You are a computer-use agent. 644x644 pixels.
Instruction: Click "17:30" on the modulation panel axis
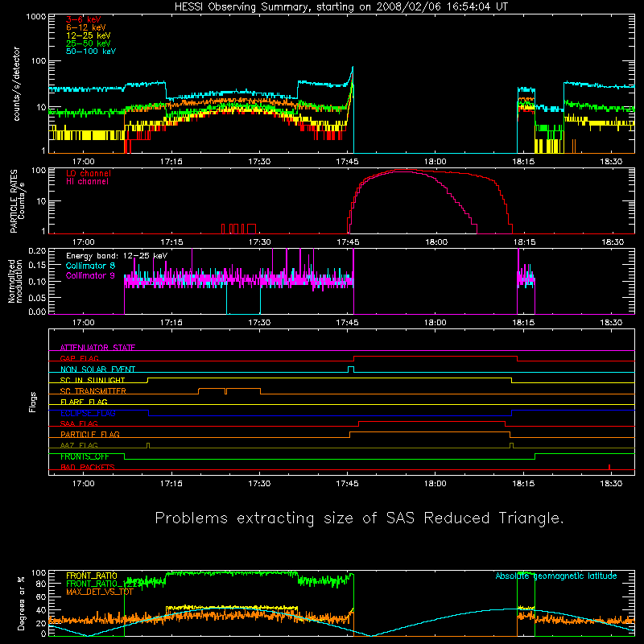click(x=259, y=323)
